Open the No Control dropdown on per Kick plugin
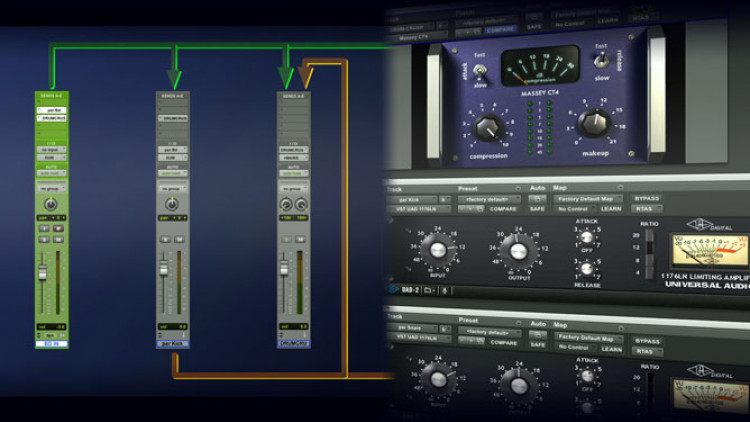The image size is (750, 422). [x=575, y=209]
